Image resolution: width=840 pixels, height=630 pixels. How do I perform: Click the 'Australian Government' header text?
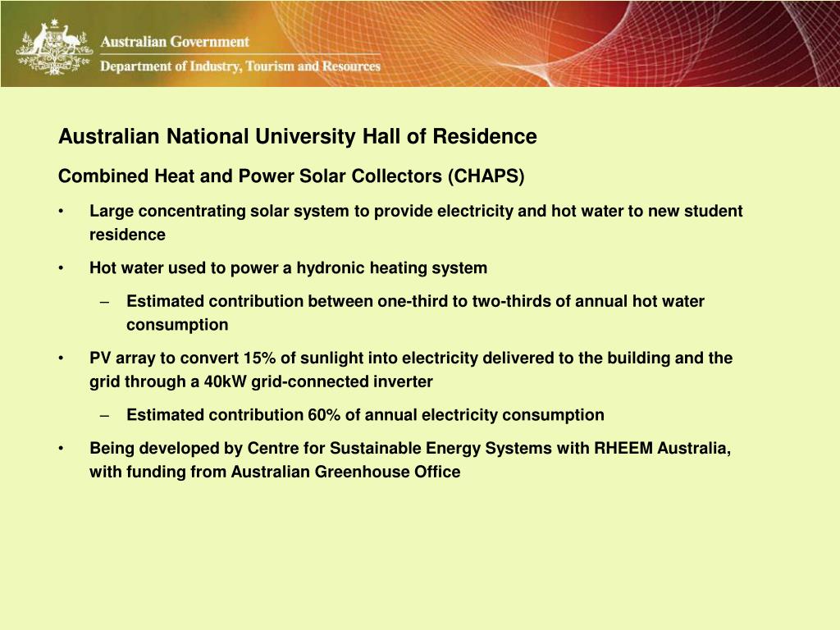tap(175, 42)
